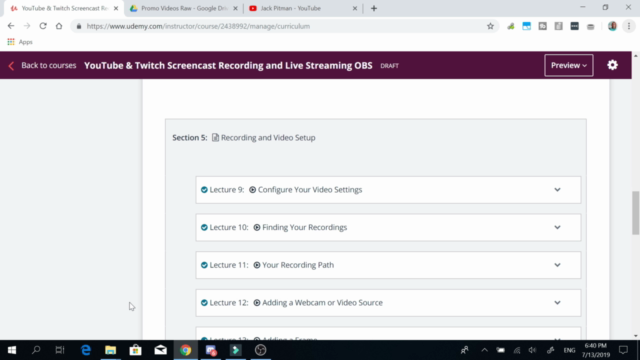Image resolution: width=640 pixels, height=360 pixels.
Task: Switch to the Promo Videos Raw Google Drive tab
Action: pos(184,8)
